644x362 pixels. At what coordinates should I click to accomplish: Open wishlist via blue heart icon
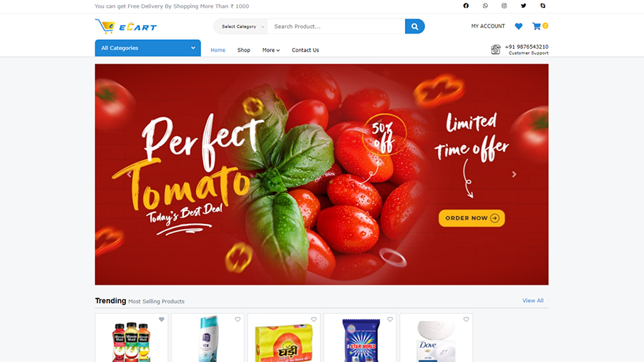518,26
